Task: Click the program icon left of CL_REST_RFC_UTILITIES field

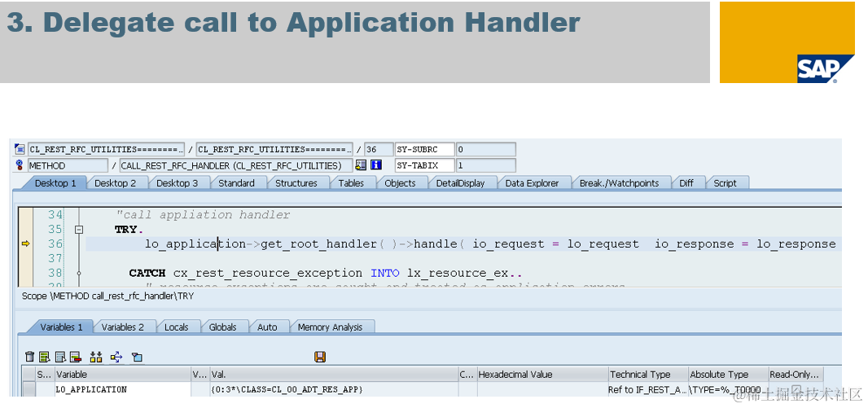Action: (20, 150)
